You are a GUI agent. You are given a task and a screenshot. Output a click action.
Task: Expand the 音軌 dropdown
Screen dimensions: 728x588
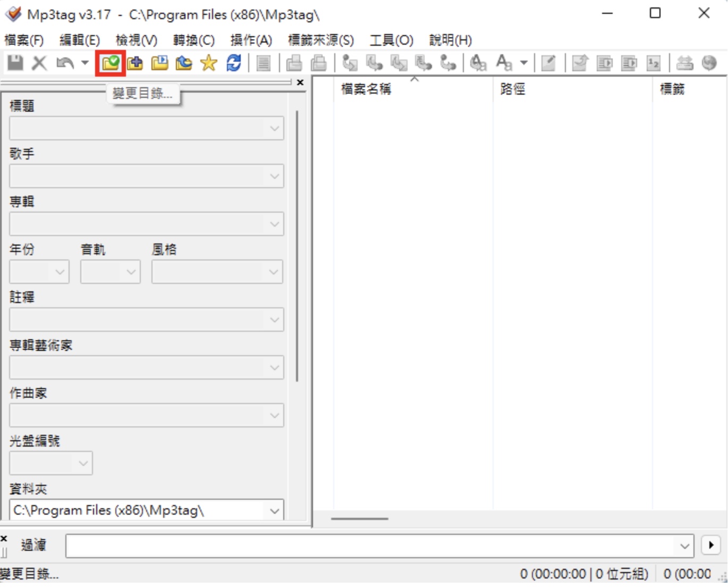point(131,272)
